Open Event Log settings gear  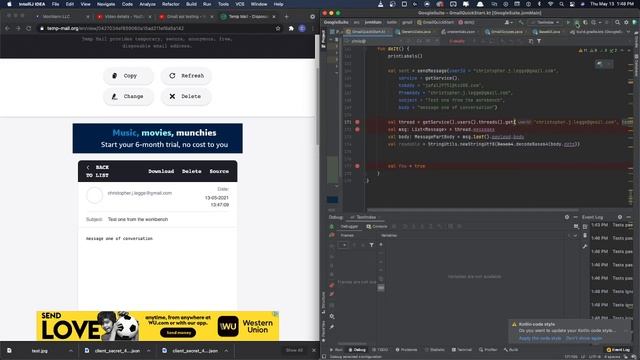[x=620, y=217]
